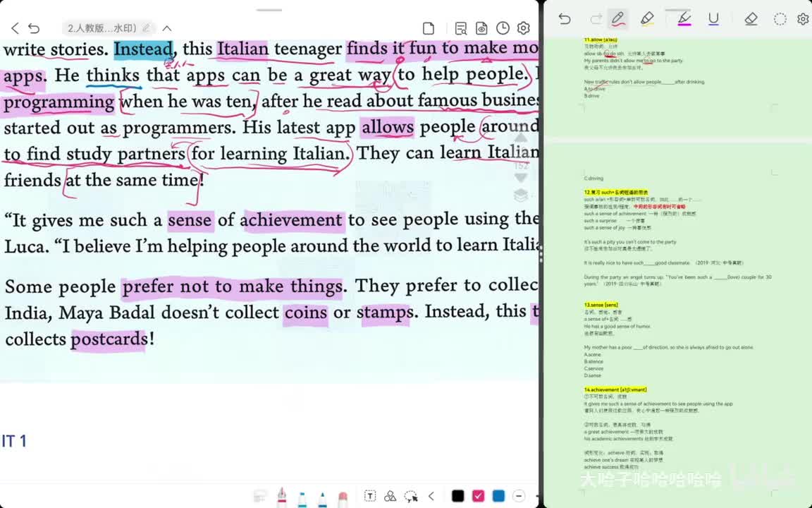The height and width of the screenshot is (508, 812).
Task: Select the text box tool
Action: pyautogui.click(x=370, y=496)
